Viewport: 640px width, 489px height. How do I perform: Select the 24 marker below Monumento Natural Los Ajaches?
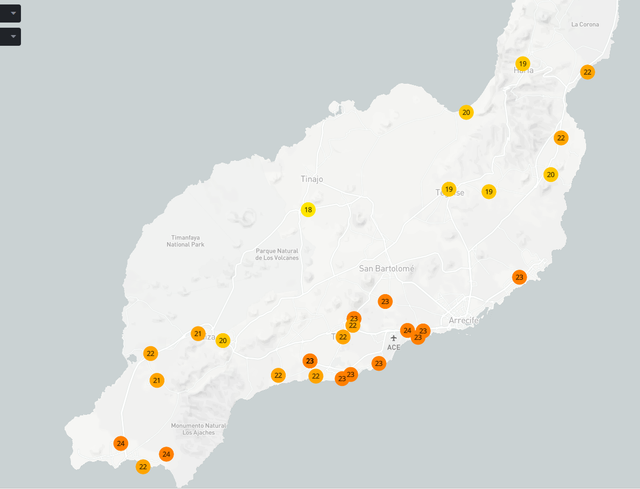point(166,454)
